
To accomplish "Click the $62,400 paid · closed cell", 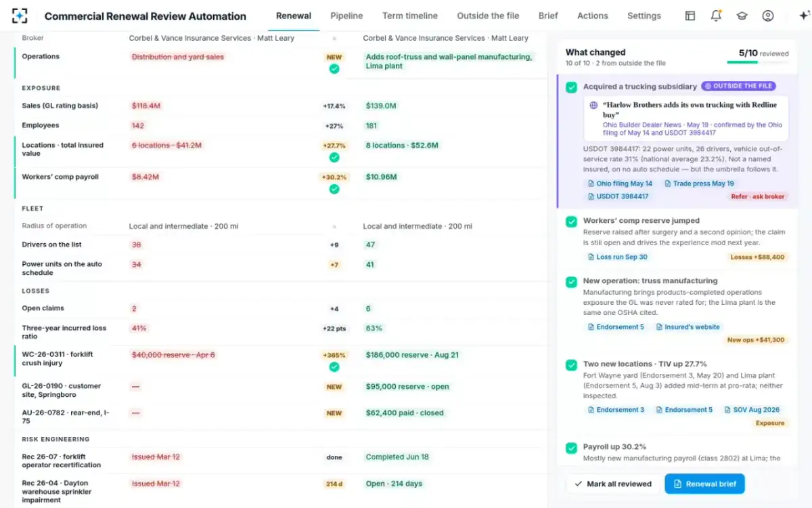I will (405, 412).
